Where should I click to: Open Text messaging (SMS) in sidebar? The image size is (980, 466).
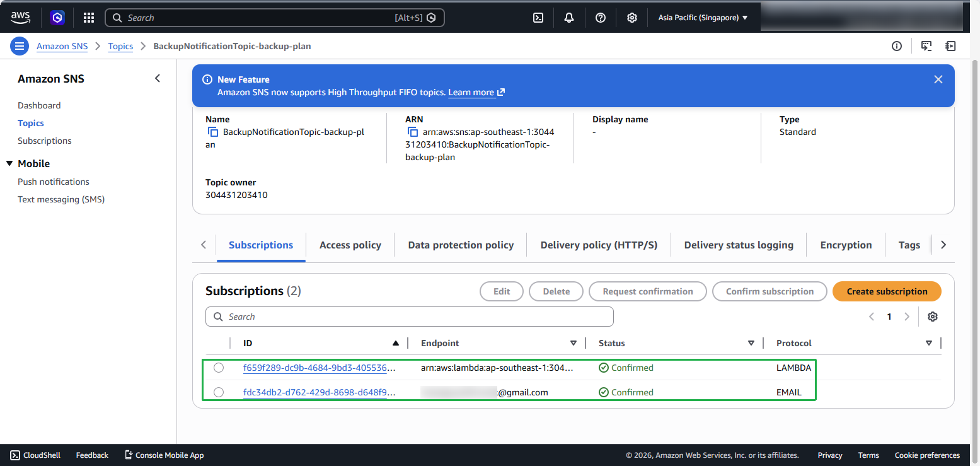pos(61,199)
